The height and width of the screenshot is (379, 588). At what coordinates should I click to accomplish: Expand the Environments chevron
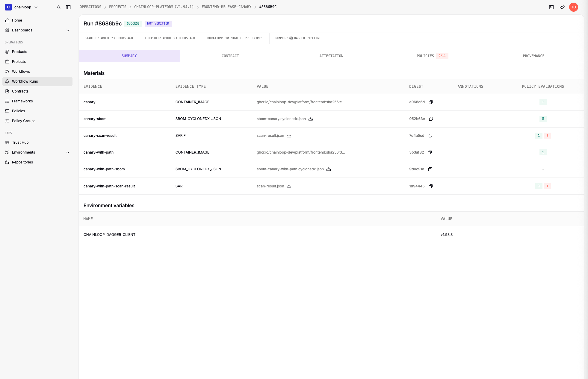68,152
